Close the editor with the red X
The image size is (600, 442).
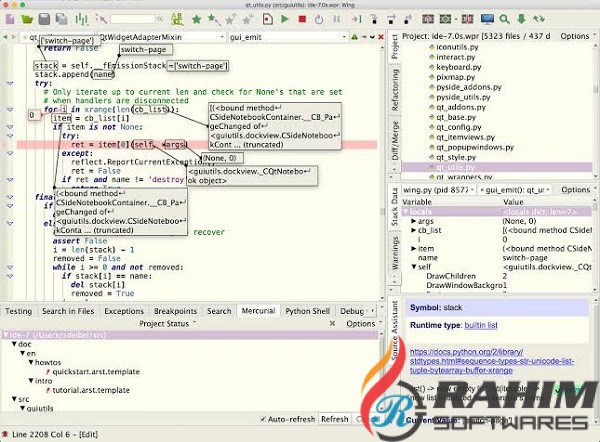381,37
